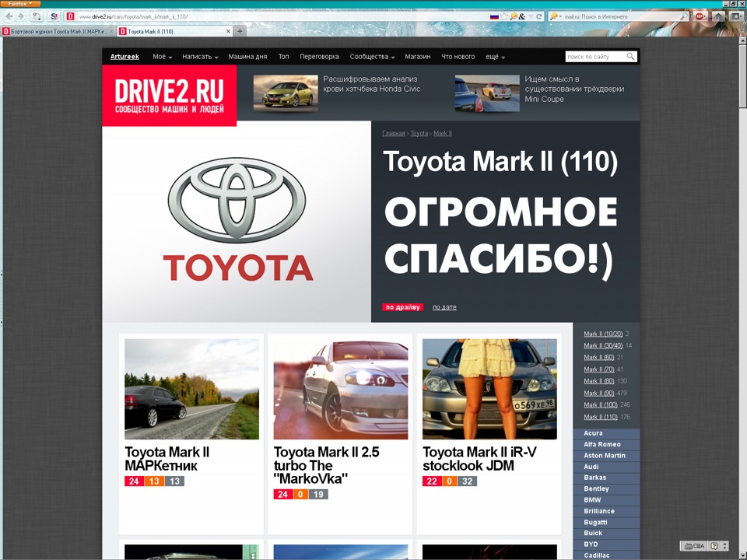Select the Toyota Mark II (110) tab
747x560 pixels.
click(x=174, y=31)
